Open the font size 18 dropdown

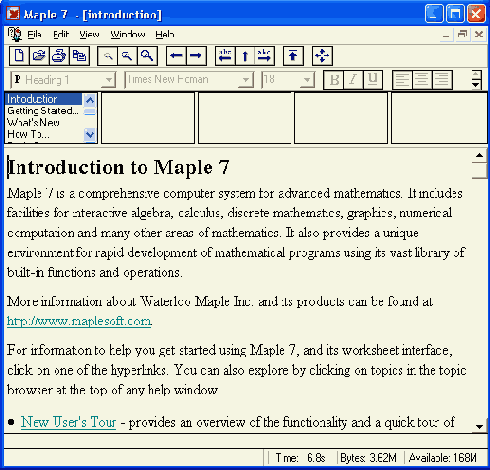point(307,80)
